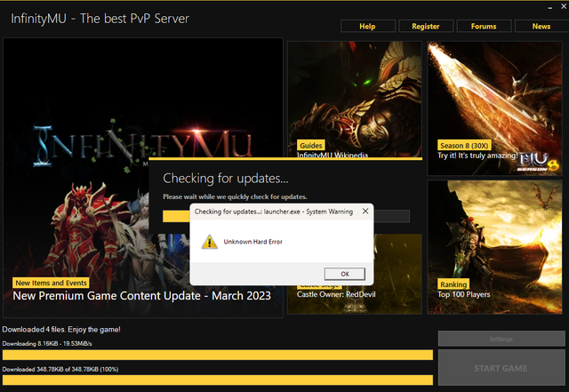Close the System Warning dialog
Image resolution: width=569 pixels, height=392 pixels.
[x=365, y=211]
